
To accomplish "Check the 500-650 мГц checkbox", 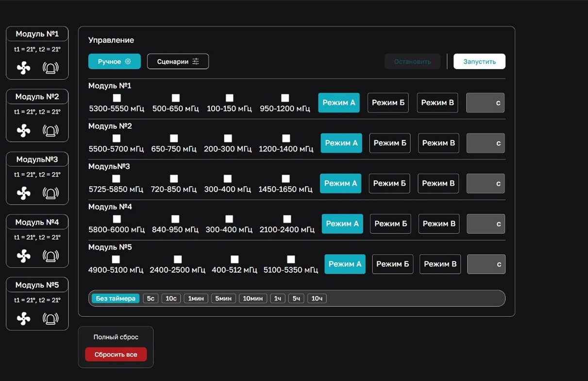I will click(175, 98).
